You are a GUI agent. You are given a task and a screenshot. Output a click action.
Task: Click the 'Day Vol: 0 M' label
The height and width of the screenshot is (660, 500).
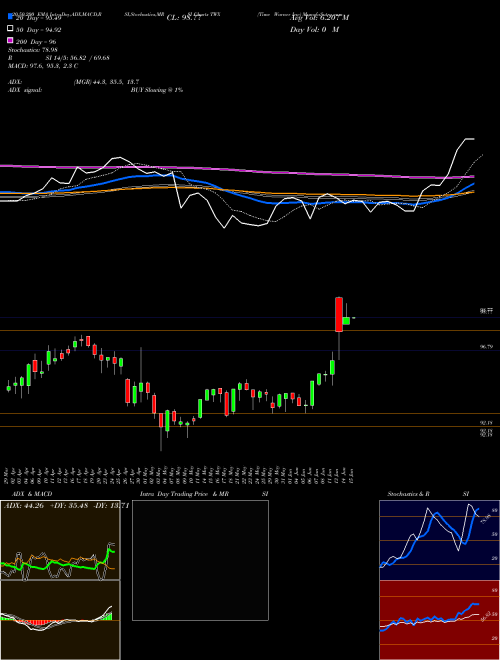(x=314, y=30)
